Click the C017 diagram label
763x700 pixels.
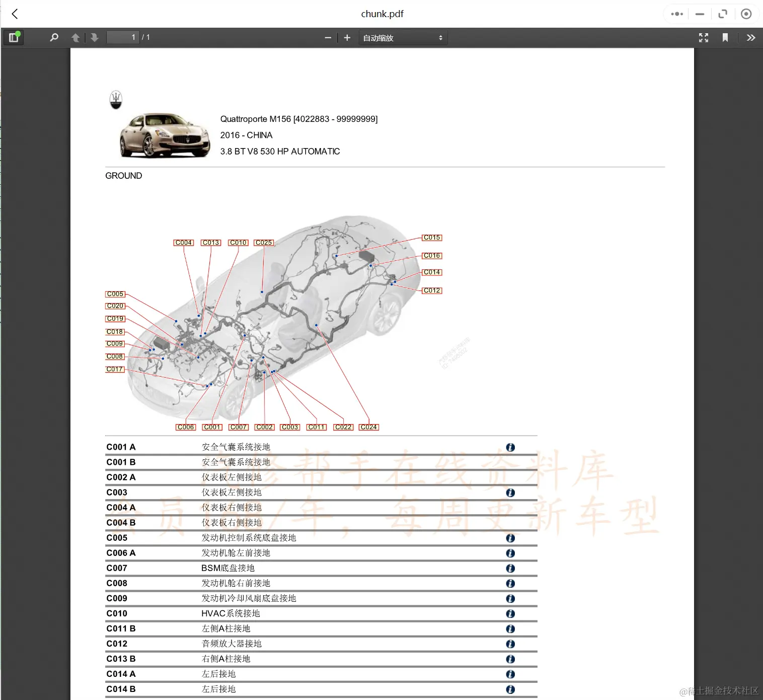[x=115, y=369]
